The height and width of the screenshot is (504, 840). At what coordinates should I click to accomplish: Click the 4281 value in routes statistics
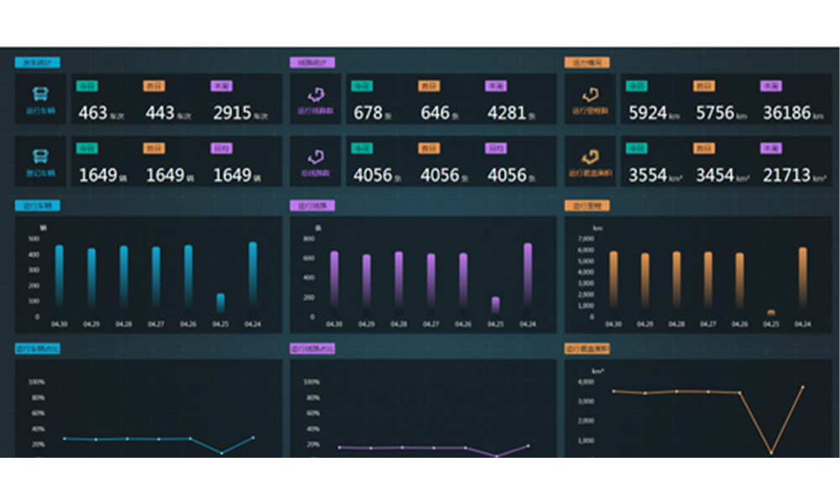coord(507,113)
